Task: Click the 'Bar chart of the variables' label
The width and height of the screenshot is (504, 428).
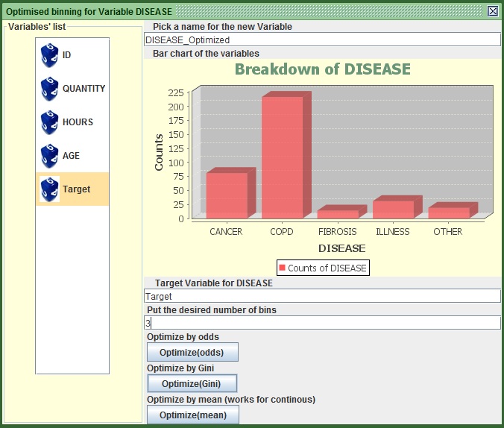Action: point(206,53)
